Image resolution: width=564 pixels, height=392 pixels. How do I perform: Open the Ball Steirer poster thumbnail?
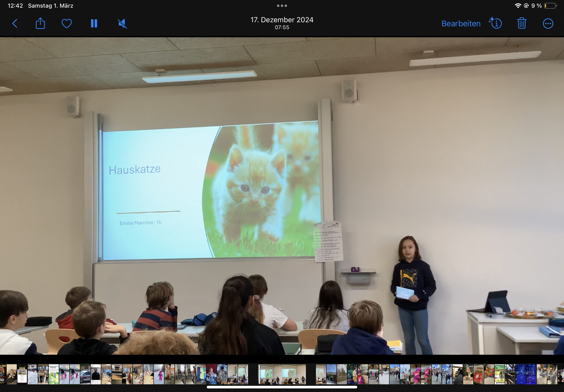[499, 374]
